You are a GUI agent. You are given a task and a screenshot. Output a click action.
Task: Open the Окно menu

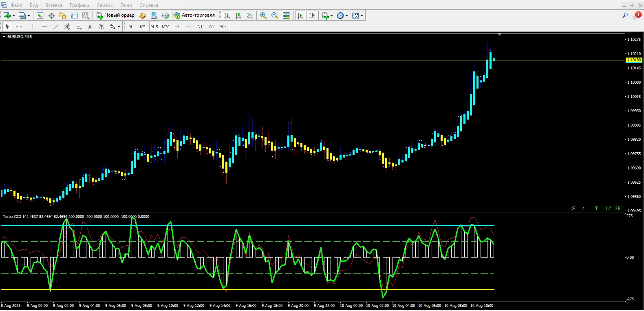point(126,5)
